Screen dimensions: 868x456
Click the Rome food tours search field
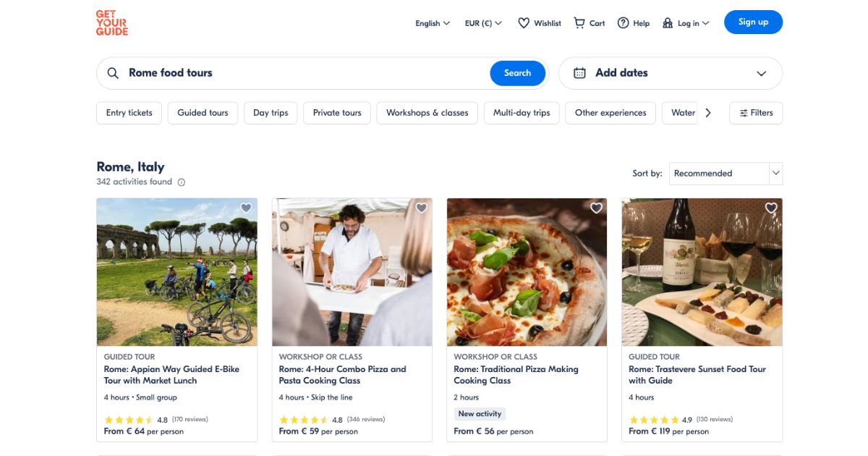pyautogui.click(x=304, y=73)
